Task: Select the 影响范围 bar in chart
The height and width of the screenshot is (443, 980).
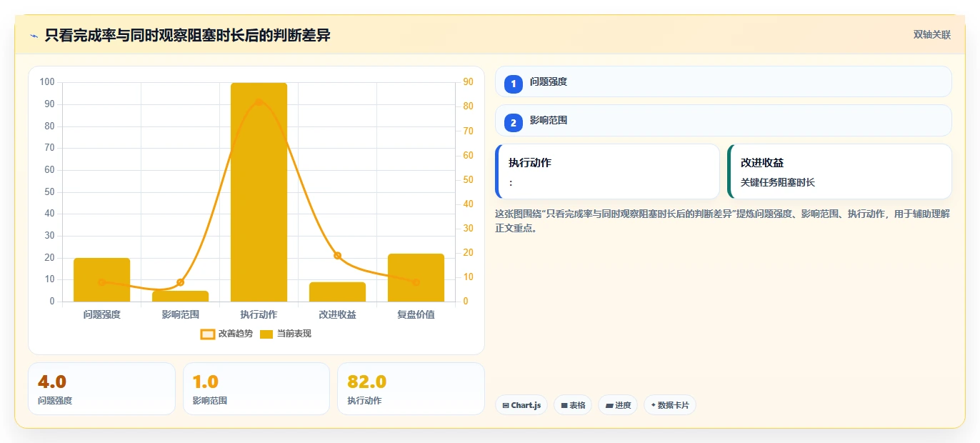Action: pos(180,297)
